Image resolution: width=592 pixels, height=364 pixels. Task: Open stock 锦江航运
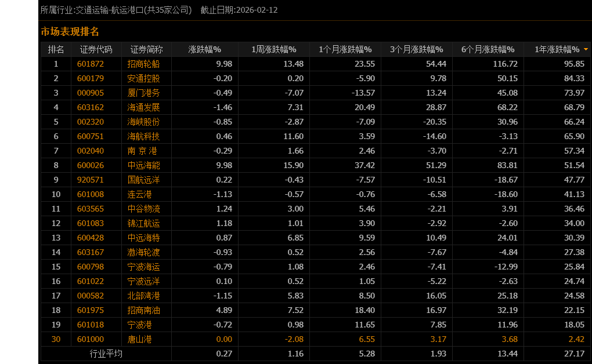tap(143, 223)
